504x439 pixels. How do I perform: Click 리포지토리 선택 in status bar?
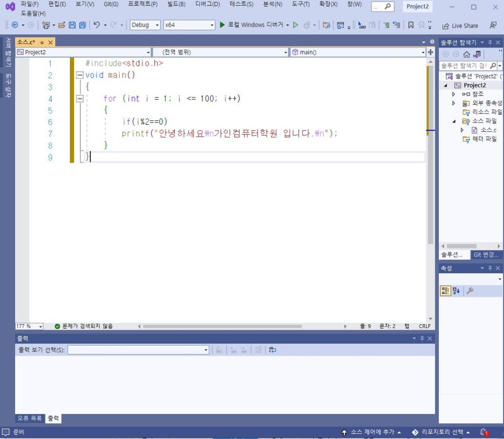[441, 432]
